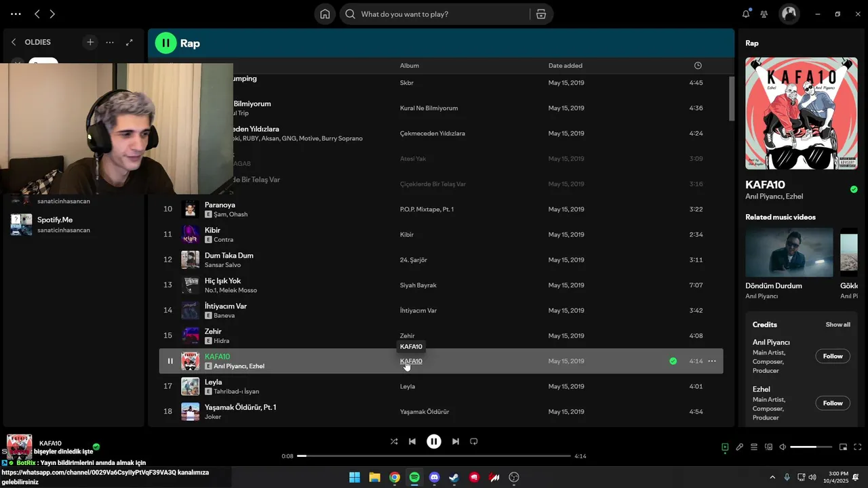Open the library more options dots

pyautogui.click(x=110, y=42)
